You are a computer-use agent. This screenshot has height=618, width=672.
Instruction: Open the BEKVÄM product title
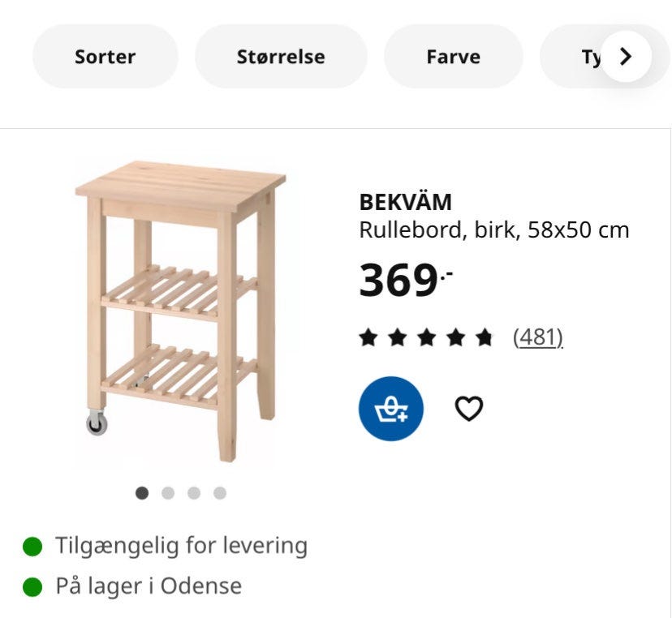click(x=405, y=202)
